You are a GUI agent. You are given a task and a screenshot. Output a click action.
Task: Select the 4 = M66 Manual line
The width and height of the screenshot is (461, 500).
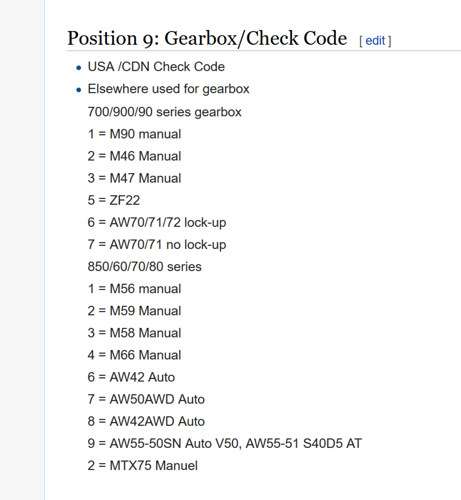(x=134, y=355)
